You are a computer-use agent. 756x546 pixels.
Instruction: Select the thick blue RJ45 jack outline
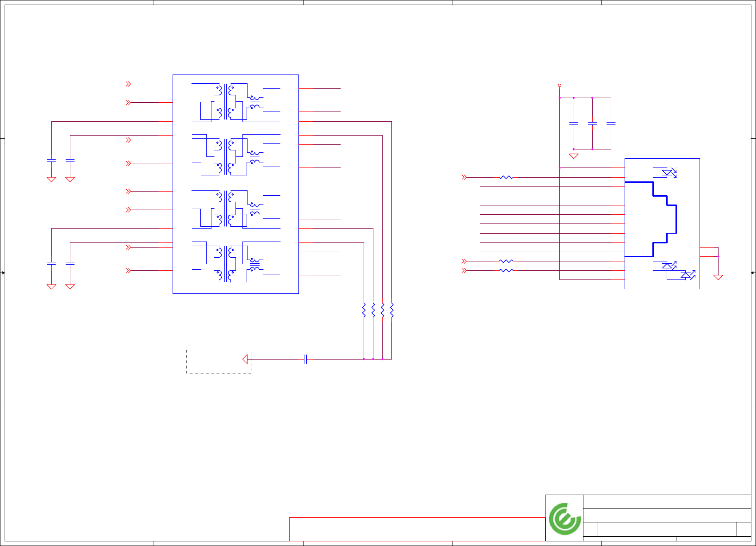651,219
